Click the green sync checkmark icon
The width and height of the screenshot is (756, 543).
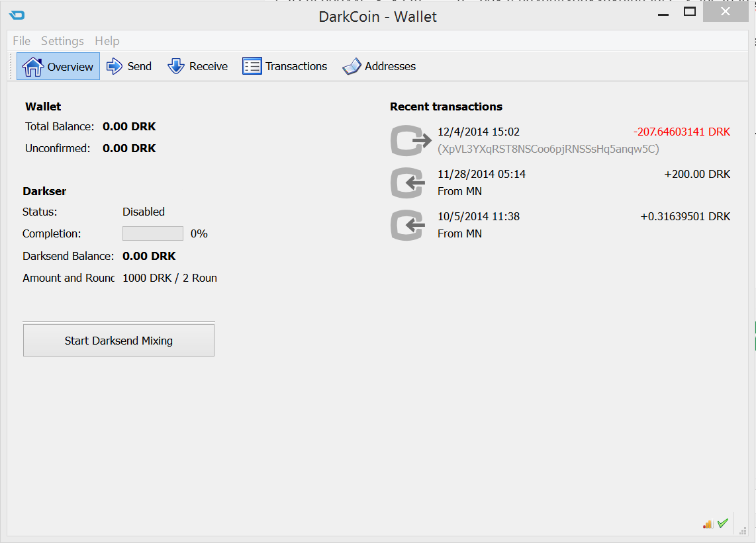tap(723, 523)
